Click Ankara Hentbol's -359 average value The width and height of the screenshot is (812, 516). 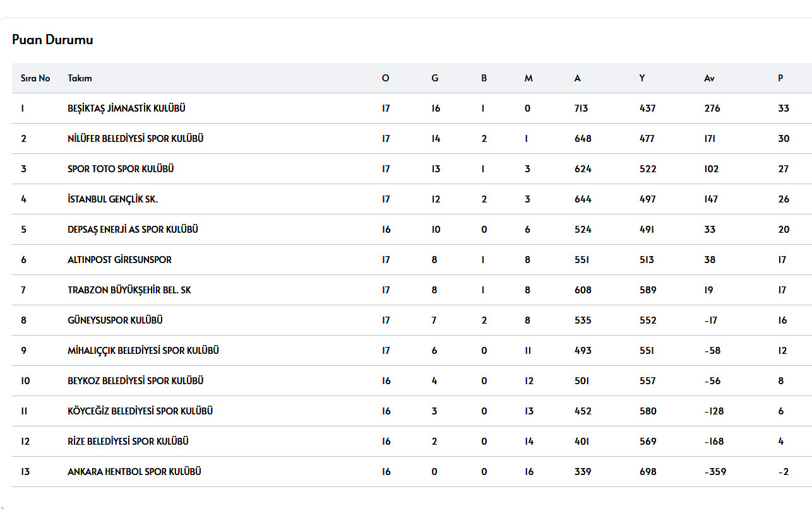tap(715, 472)
